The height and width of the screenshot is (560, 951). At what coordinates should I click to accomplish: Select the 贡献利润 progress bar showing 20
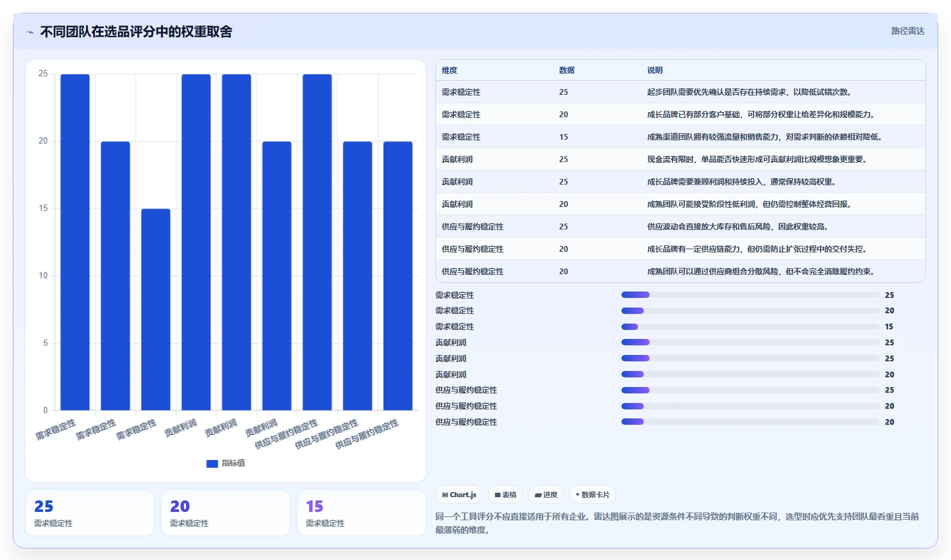tap(750, 374)
